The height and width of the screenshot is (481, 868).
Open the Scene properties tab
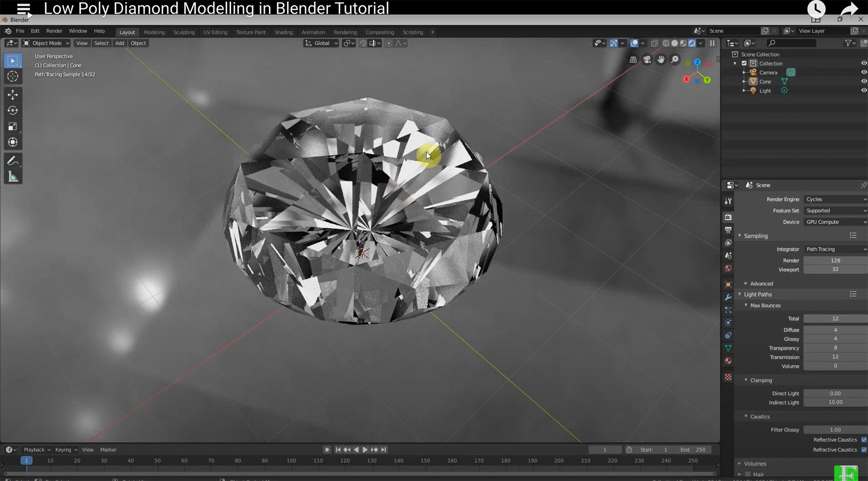point(728,255)
